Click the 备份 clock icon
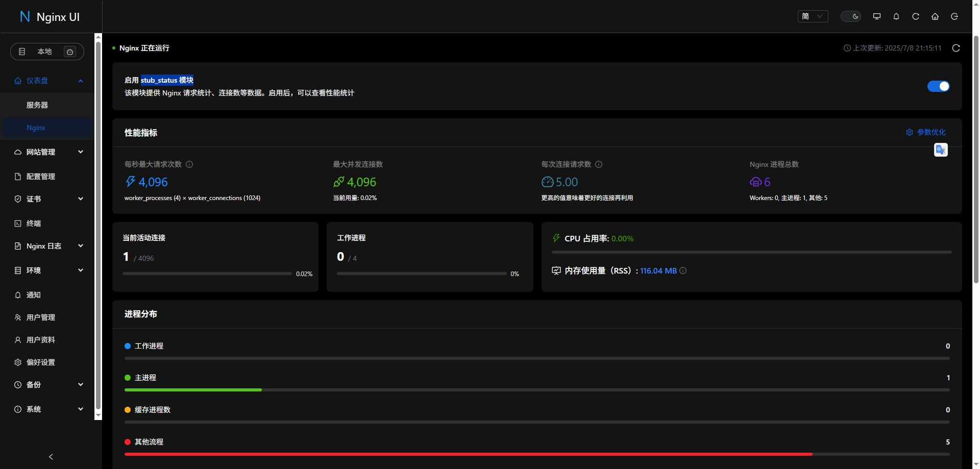 tap(18, 385)
